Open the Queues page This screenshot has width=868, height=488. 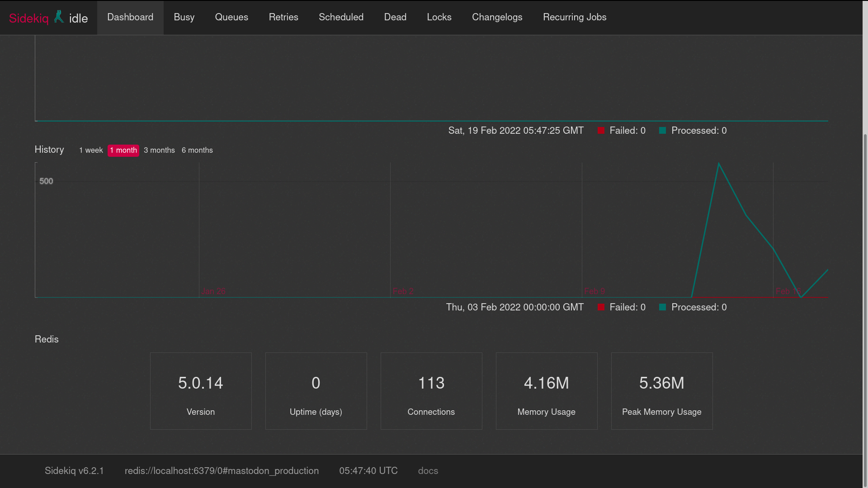[x=231, y=17]
